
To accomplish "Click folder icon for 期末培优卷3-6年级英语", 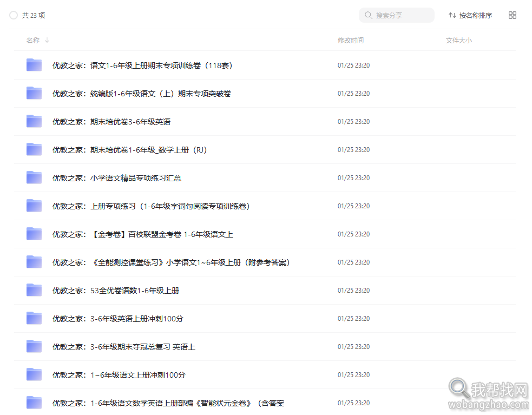I will pos(34,121).
